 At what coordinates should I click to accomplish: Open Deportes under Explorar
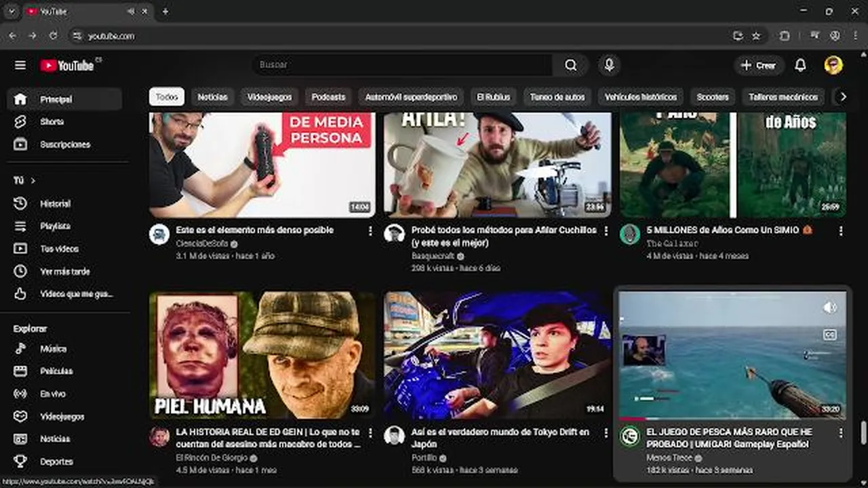coord(64,462)
